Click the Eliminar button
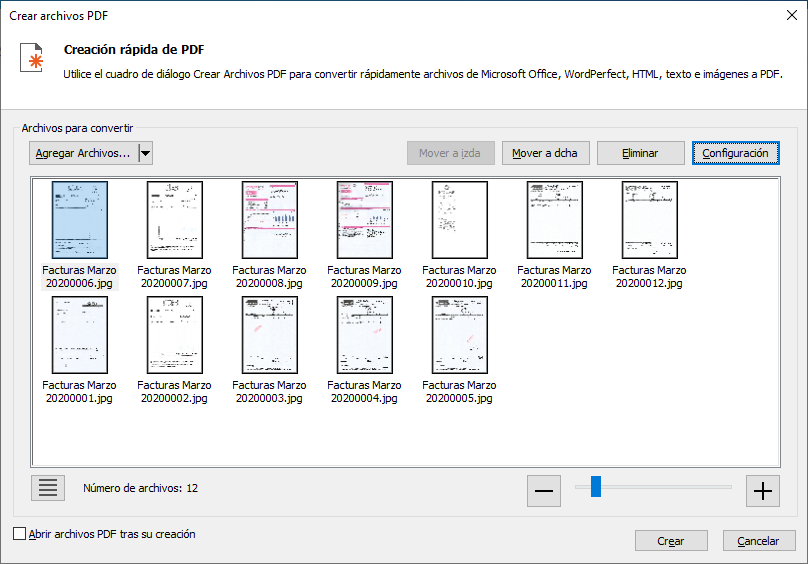Image resolution: width=808 pixels, height=564 pixels. (x=640, y=153)
